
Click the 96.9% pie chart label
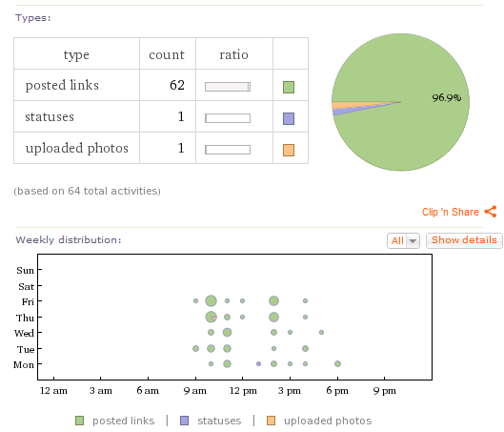click(447, 98)
